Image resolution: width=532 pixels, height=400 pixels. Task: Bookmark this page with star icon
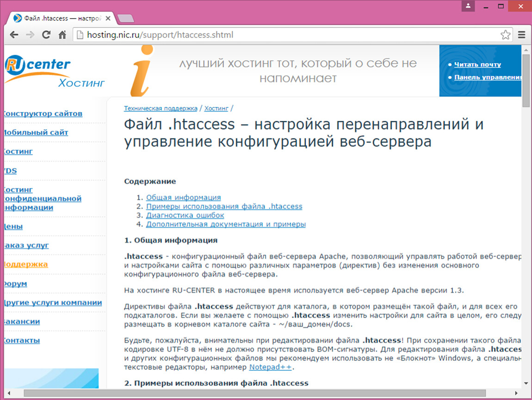(x=505, y=35)
